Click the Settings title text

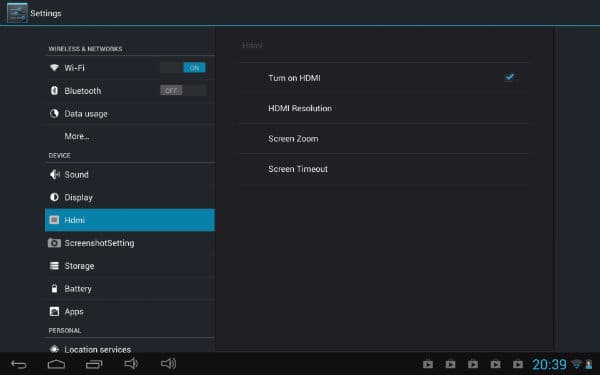click(x=46, y=13)
